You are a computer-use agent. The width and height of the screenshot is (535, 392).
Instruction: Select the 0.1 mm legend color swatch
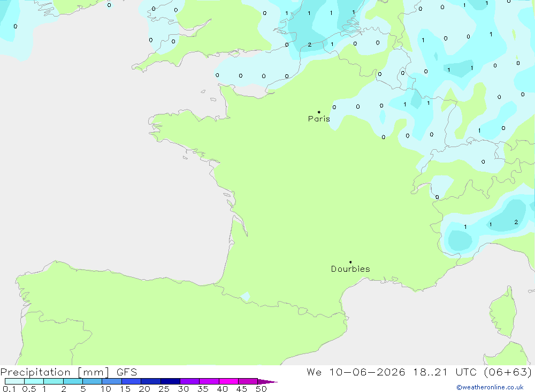pyautogui.click(x=14, y=381)
